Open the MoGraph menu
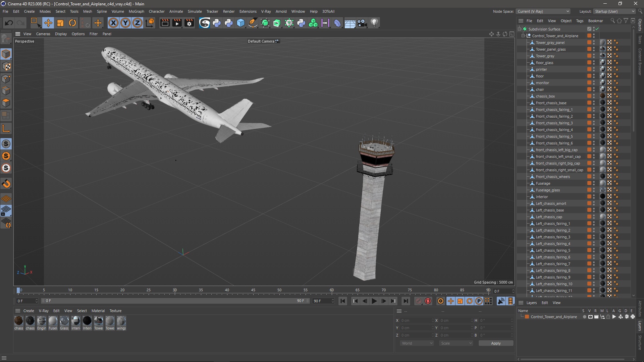644x362 pixels. click(x=136, y=11)
